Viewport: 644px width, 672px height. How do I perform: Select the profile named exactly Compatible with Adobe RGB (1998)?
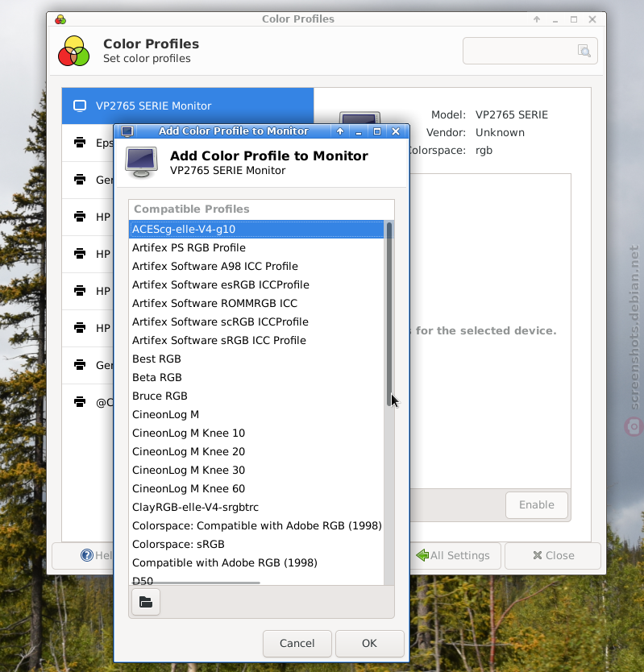click(256, 562)
